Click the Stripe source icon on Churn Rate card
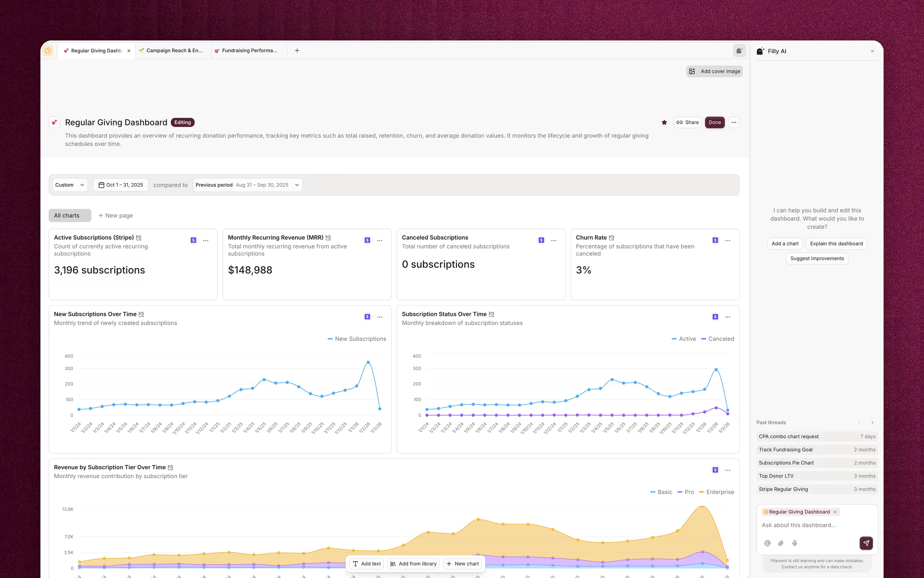Viewport: 924px width, 578px height. pyautogui.click(x=715, y=240)
